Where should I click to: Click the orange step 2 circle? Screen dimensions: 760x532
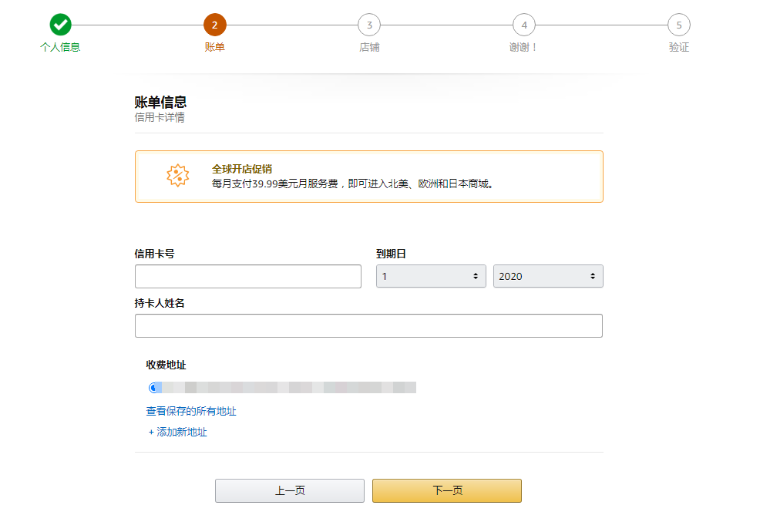(215, 25)
